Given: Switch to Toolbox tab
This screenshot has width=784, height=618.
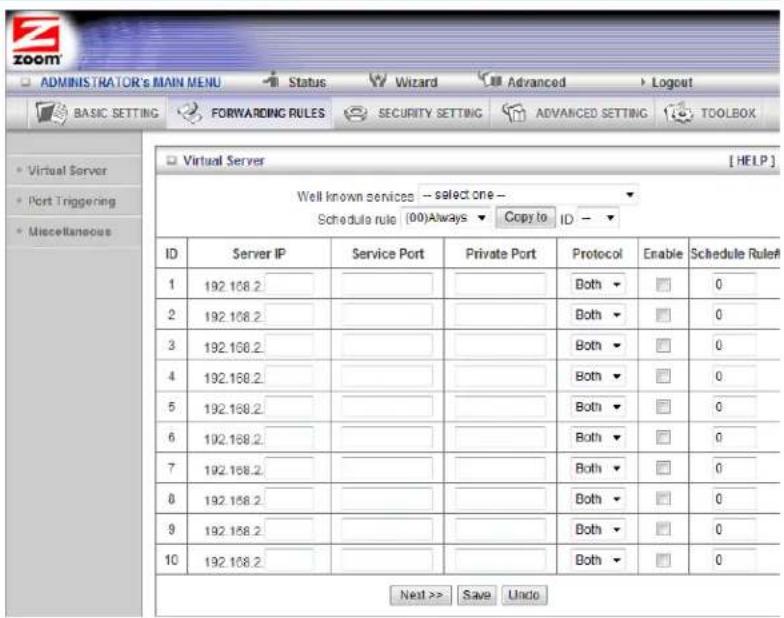Looking at the screenshot, I should point(728,113).
